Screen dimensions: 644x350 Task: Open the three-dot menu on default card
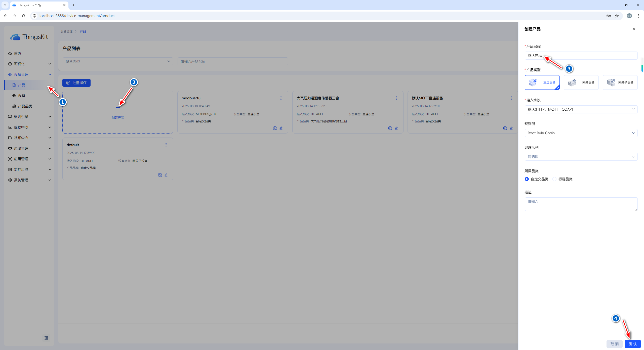166,145
